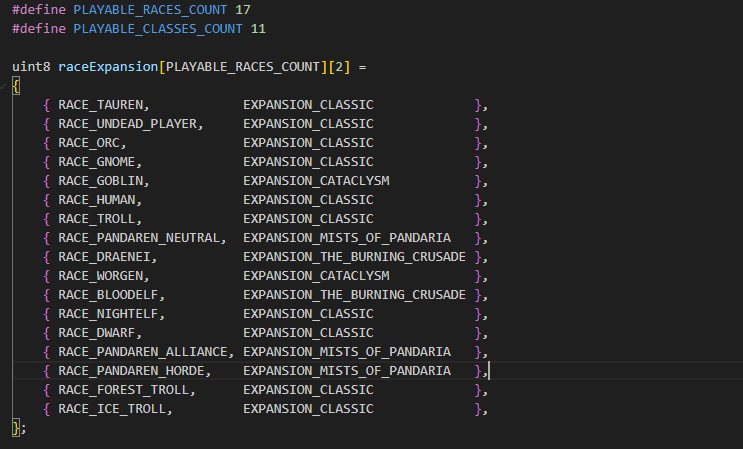
Task: Click PLAYABLE_CLASSES_COUNT in the define line
Action: click(156, 29)
